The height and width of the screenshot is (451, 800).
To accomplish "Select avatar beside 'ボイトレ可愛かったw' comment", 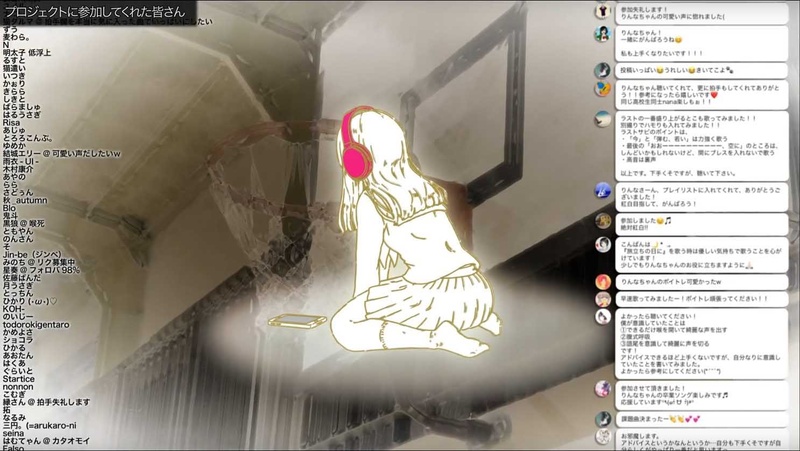I will tap(603, 283).
